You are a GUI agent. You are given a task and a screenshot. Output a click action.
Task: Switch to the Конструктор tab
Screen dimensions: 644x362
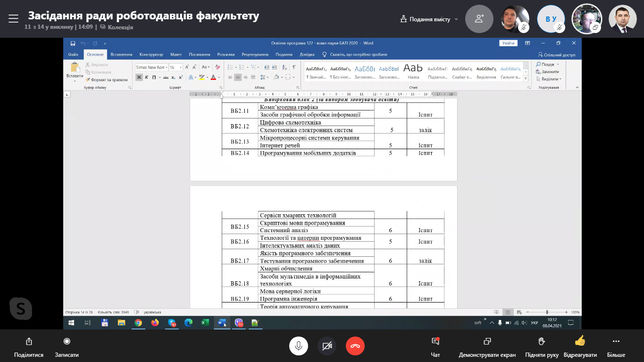pos(151,54)
